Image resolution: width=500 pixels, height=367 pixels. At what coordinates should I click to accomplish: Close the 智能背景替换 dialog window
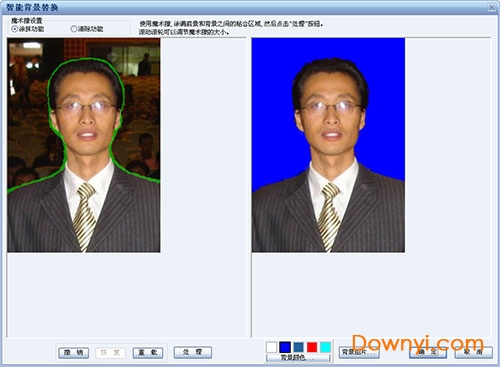pos(491,7)
